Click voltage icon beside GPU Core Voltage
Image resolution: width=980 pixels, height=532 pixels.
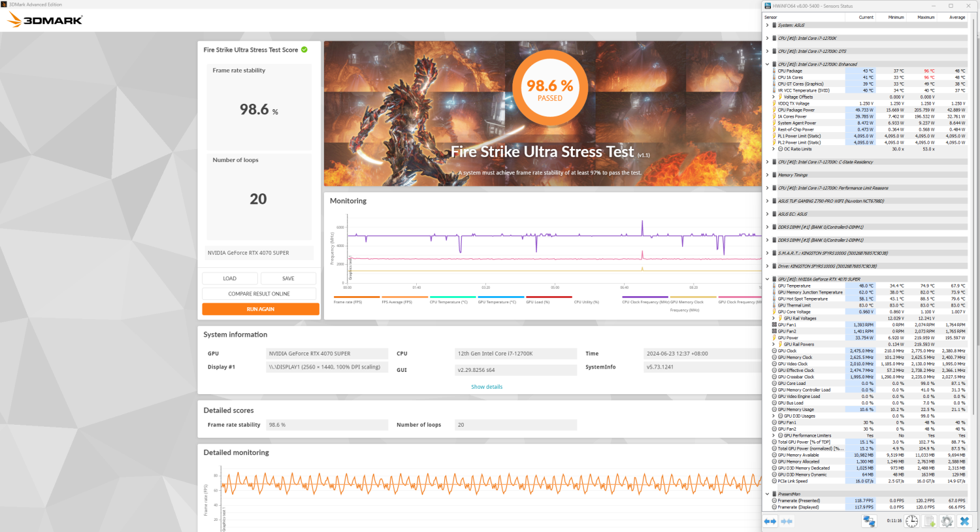pyautogui.click(x=774, y=312)
